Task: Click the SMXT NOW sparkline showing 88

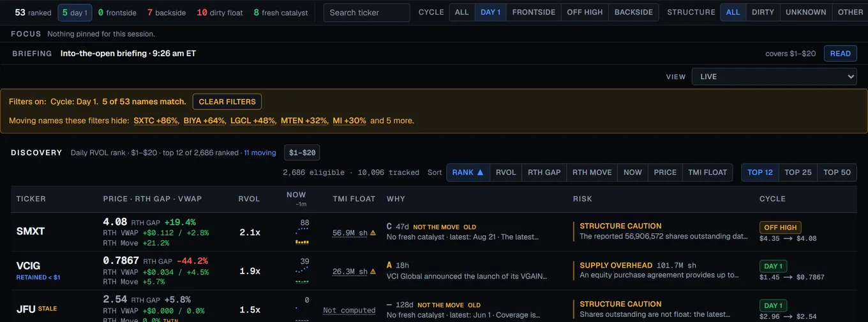Action: click(302, 233)
